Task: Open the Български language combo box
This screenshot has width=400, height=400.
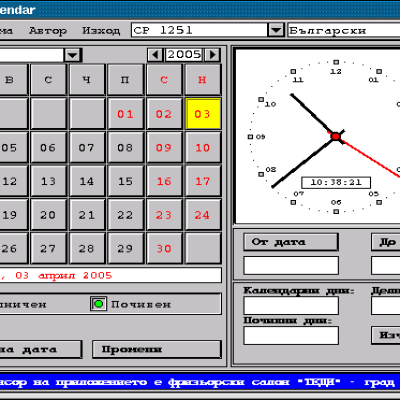Action: (344, 30)
